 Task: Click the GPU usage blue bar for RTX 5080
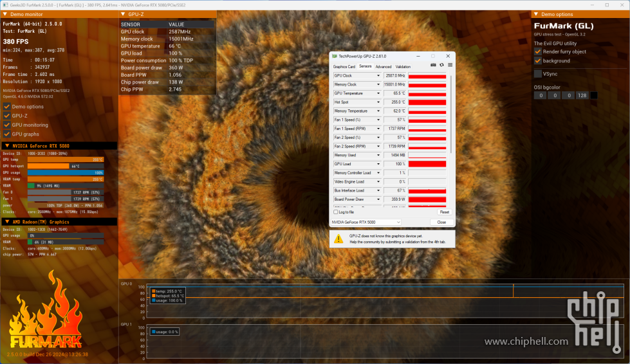(x=66, y=172)
